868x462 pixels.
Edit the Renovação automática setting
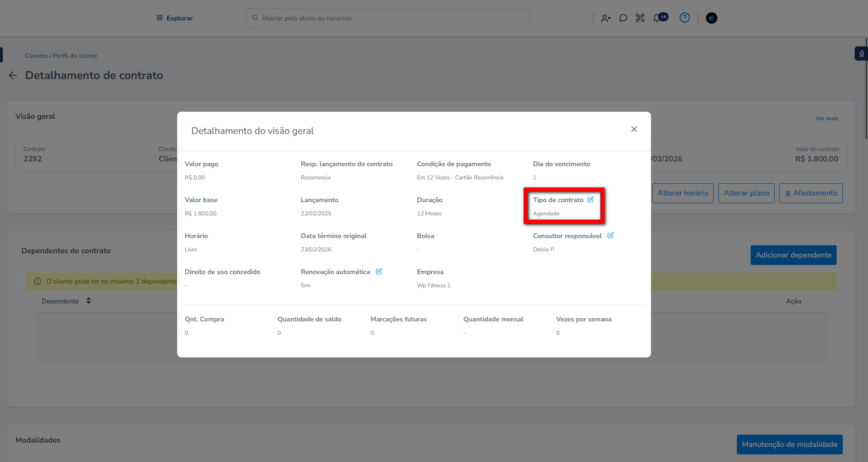coord(379,272)
